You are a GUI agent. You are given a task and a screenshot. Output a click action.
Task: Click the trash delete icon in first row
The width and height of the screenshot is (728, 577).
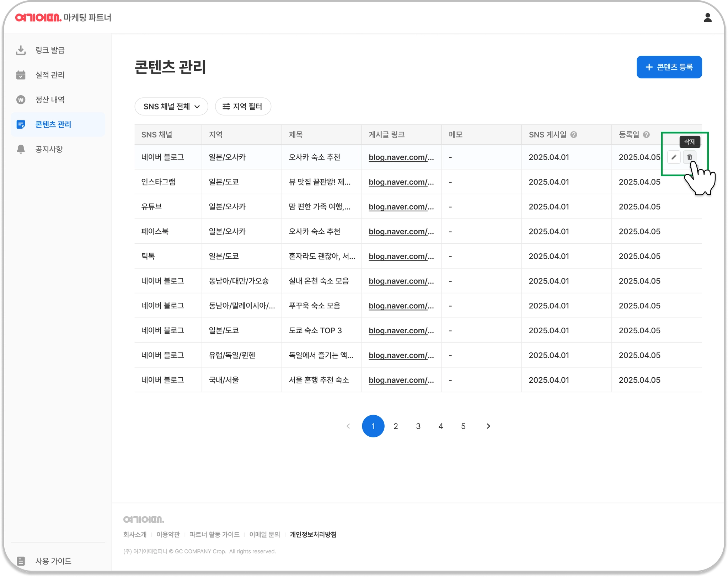tap(689, 157)
